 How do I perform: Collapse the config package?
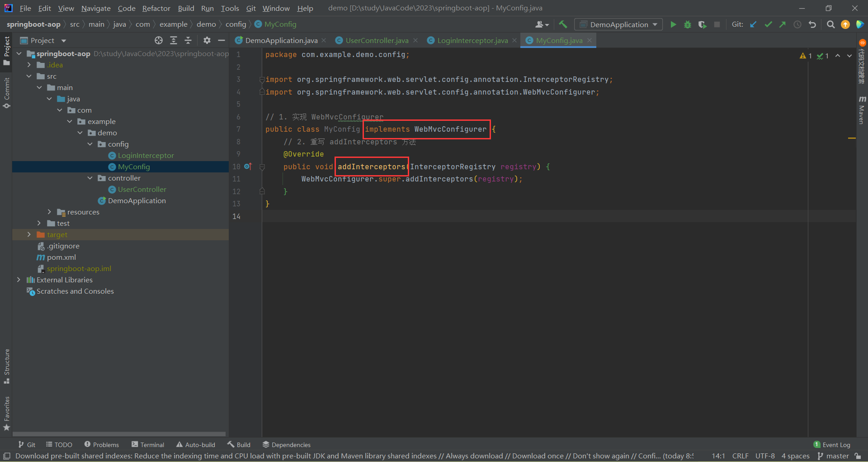coord(90,144)
